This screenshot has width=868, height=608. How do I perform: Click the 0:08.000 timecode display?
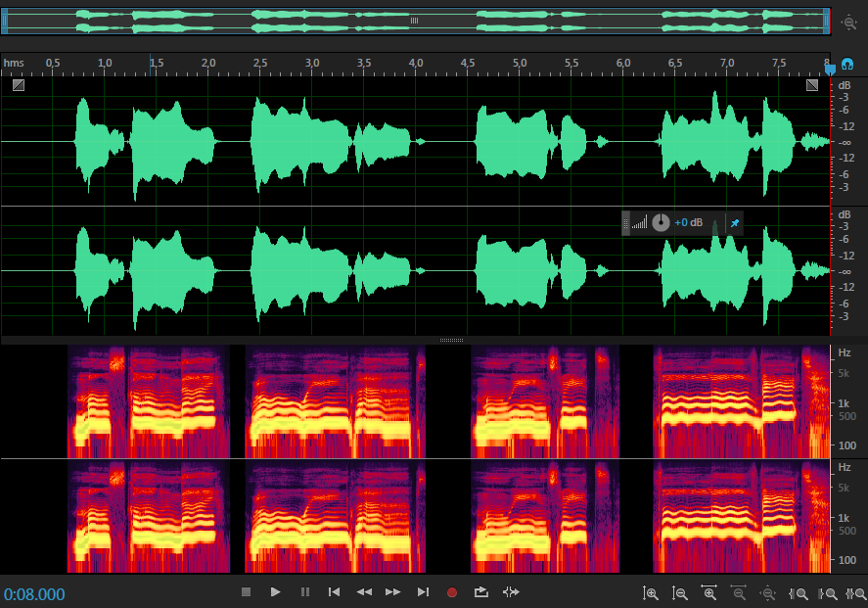35,594
